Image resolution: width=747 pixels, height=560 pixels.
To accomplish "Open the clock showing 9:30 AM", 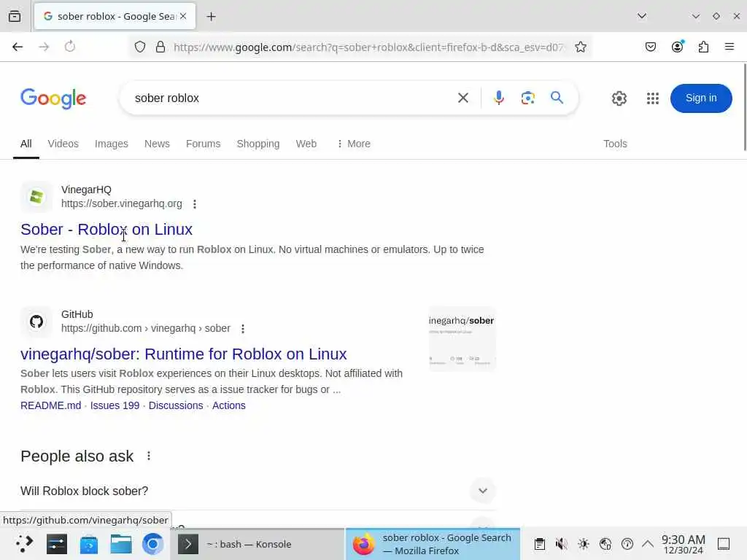I will [683, 544].
